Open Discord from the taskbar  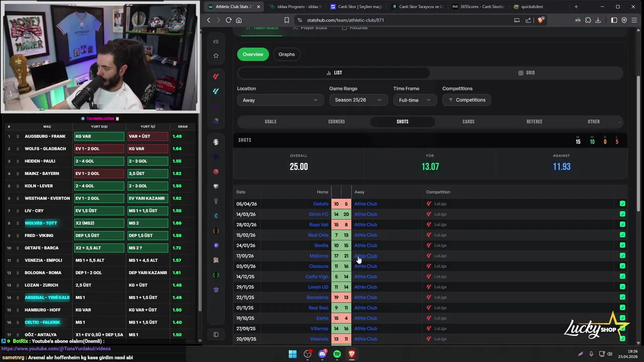click(x=323, y=354)
